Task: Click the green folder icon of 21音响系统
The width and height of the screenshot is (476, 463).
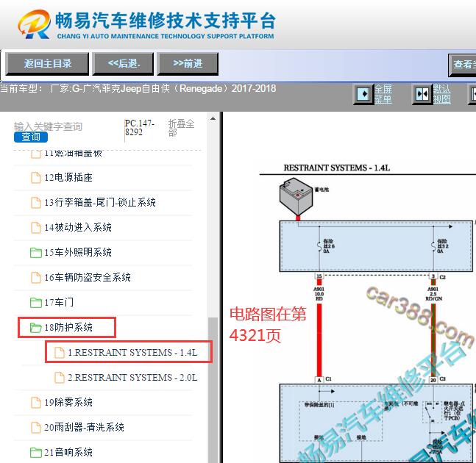Action: pyautogui.click(x=36, y=453)
